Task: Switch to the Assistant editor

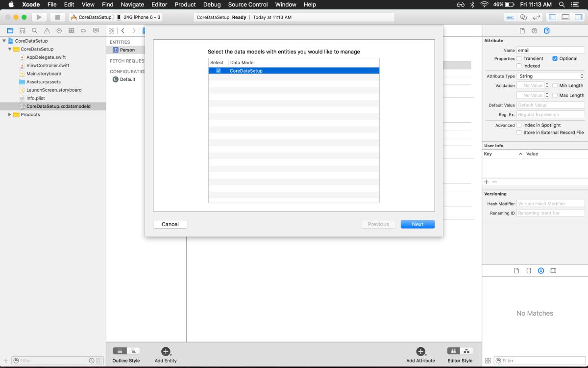Action: click(x=523, y=17)
